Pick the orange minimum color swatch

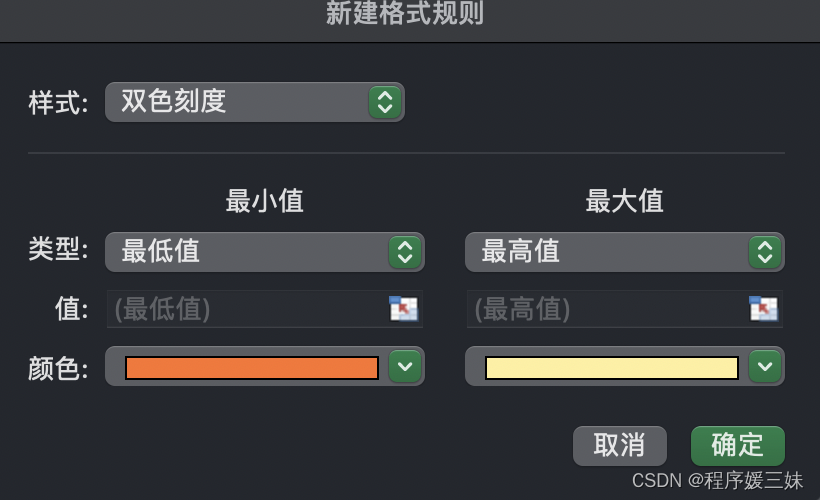[x=251, y=368]
